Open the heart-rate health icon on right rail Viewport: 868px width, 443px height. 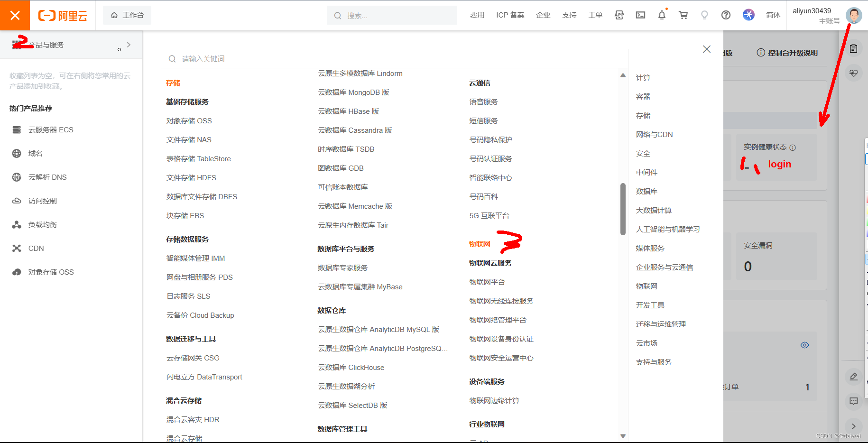[854, 73]
